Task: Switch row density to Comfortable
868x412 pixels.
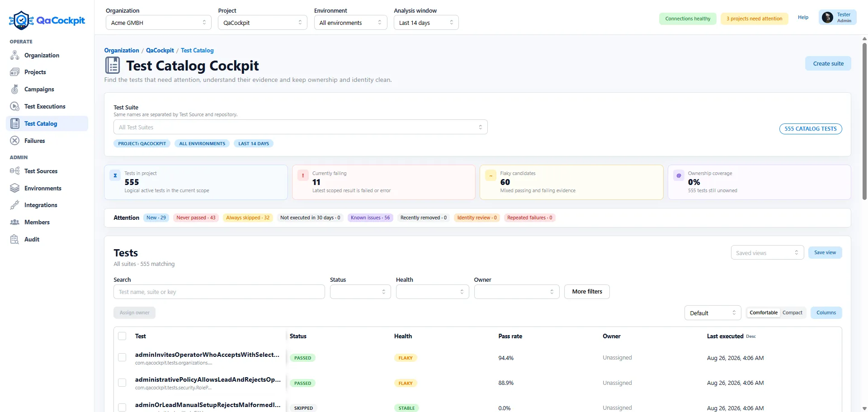Action: tap(764, 313)
